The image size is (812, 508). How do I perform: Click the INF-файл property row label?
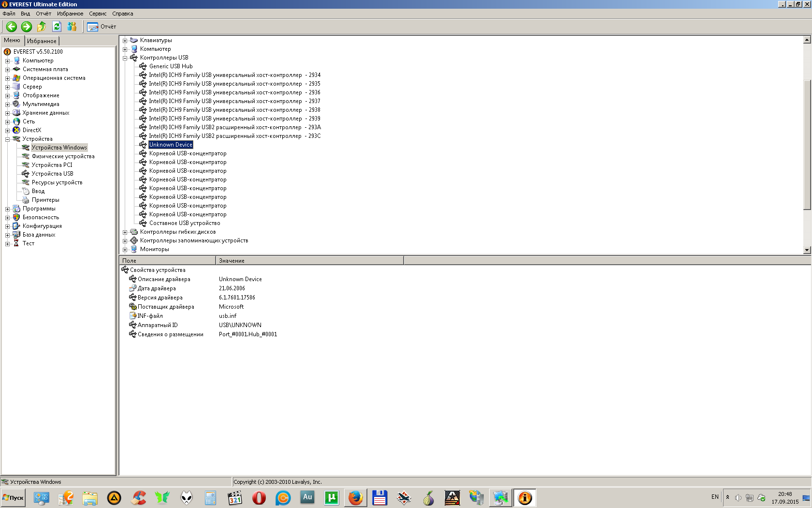[x=150, y=316]
